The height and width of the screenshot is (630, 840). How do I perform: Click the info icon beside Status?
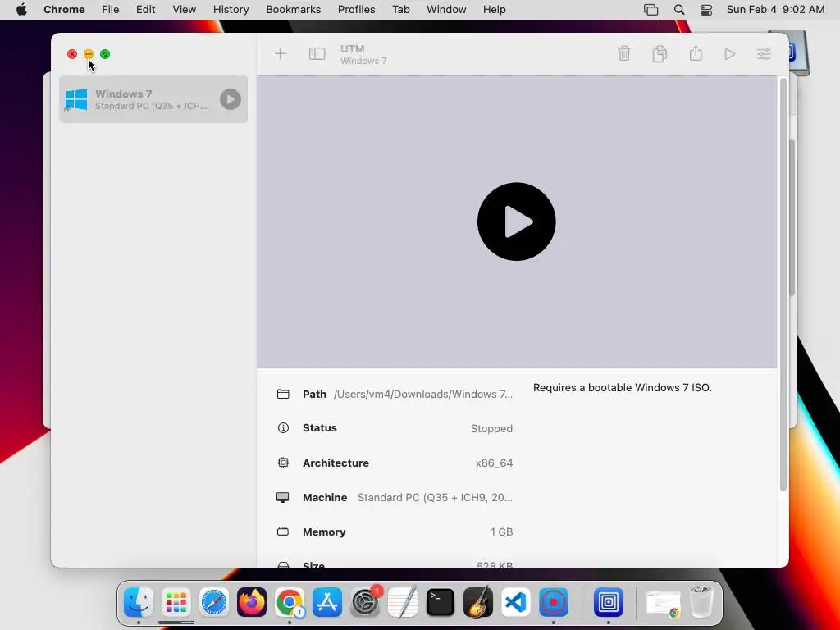click(x=283, y=428)
